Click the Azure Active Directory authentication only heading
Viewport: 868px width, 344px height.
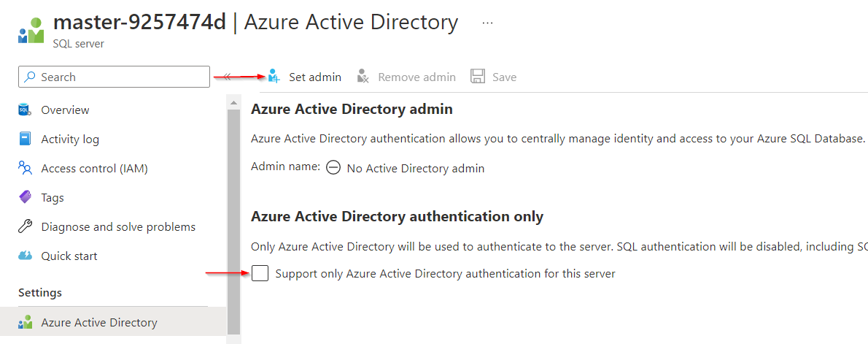point(397,217)
